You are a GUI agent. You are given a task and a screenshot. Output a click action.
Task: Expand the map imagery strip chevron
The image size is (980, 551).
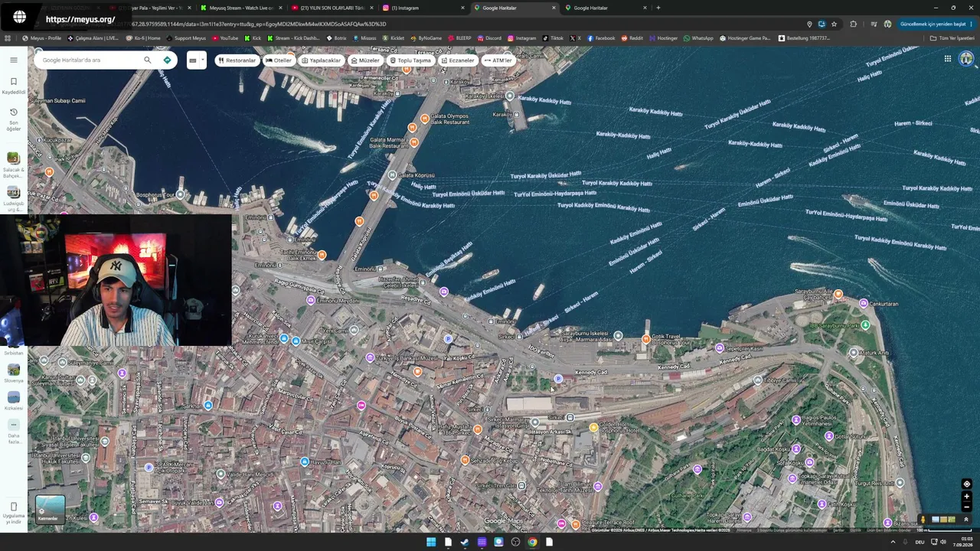(966, 520)
